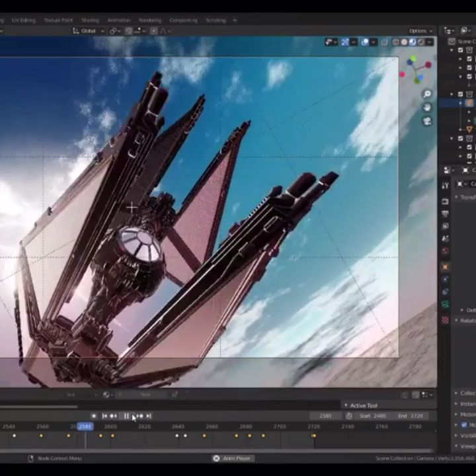Jump to the start frame
Screen dimensions: 476x476
pos(104,416)
